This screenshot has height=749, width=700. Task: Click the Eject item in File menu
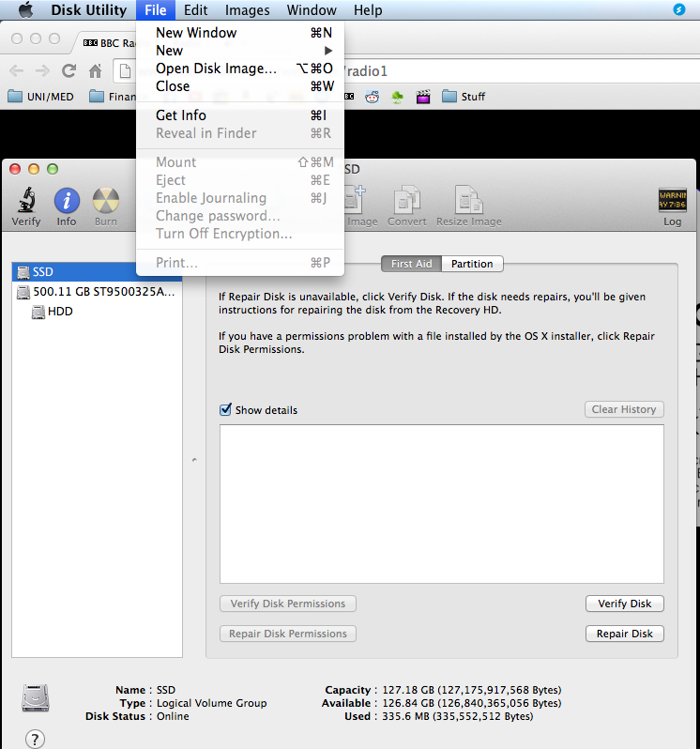coord(240,180)
